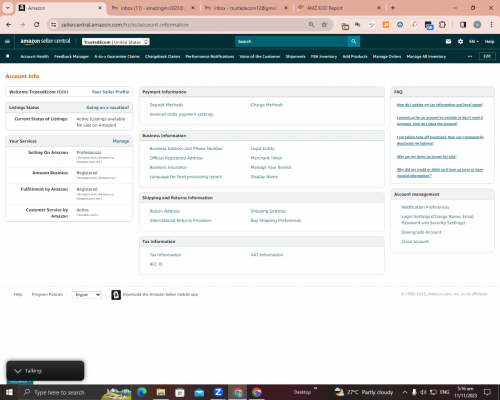Viewport: 500px width, 400px height.
Task: Switch to the Inbox (11) amazingmr2023 tab
Action: [153, 8]
